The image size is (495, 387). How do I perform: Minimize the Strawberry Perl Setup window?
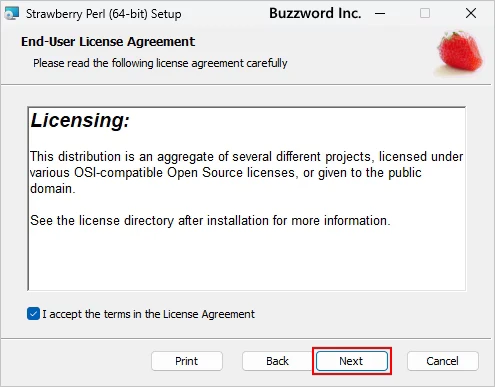(x=380, y=14)
